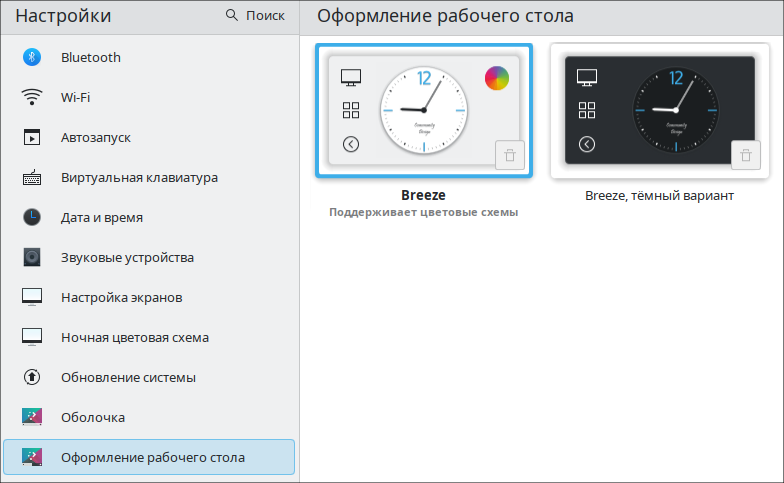This screenshot has width=784, height=483.
Task: Delete the Breeze dark variant theme
Action: point(745,155)
